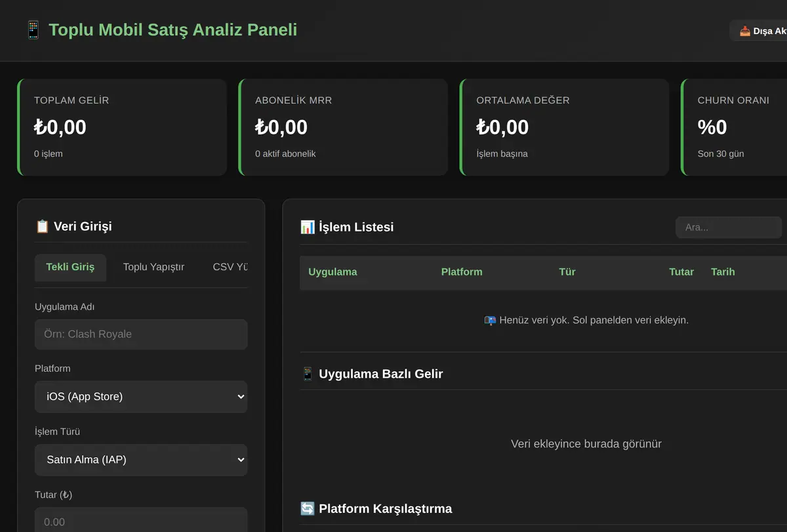Viewport: 787px width, 532px height.
Task: Open the Toplu Yapıştır tab
Action: coord(153,267)
